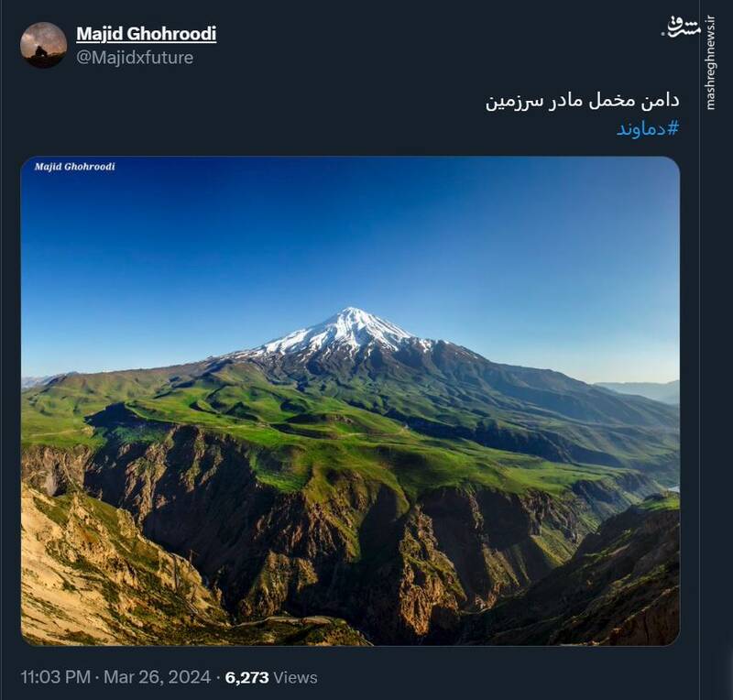The width and height of the screenshot is (733, 700).
Task: Click the distant hazy hills at the photo's right edge
Action: coord(643,390)
